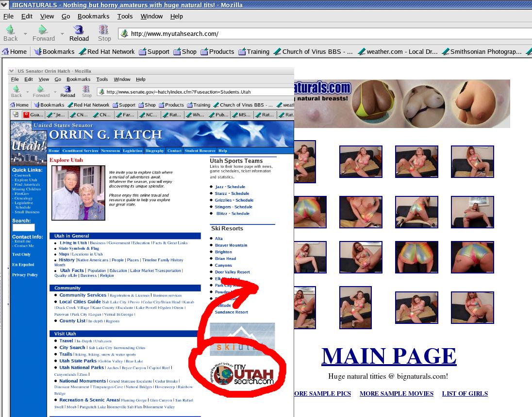Image resolution: width=532 pixels, height=417 pixels.
Task: Click Reload in the Orrin Hatch Mozilla window
Action: pos(67,92)
